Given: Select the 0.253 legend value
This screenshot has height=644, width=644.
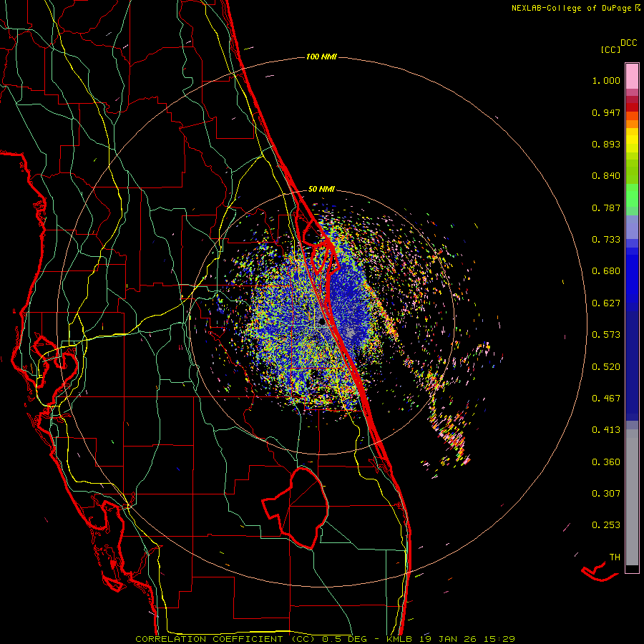Looking at the screenshot, I should (x=606, y=525).
